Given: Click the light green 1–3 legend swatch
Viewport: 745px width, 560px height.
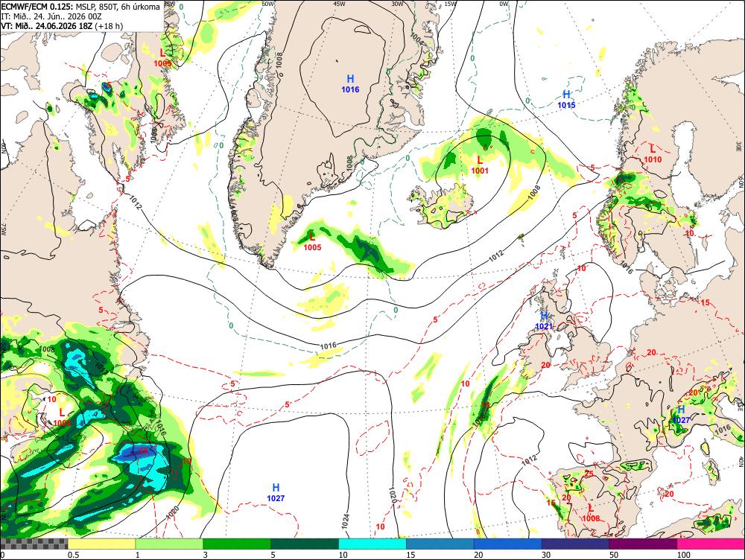Looking at the screenshot, I should click(x=169, y=544).
